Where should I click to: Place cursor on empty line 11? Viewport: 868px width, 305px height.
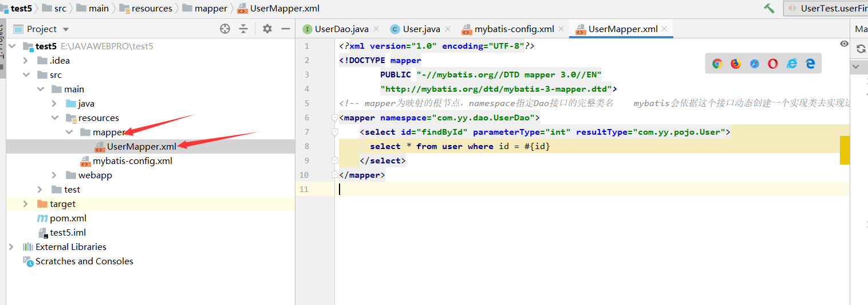click(592, 189)
